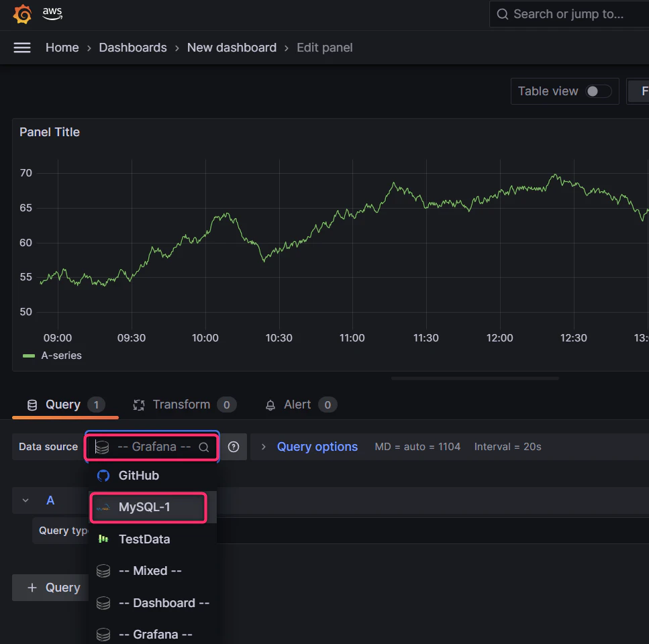The height and width of the screenshot is (644, 649).
Task: Click the MD = auto = 1104 text
Action: coord(417,447)
